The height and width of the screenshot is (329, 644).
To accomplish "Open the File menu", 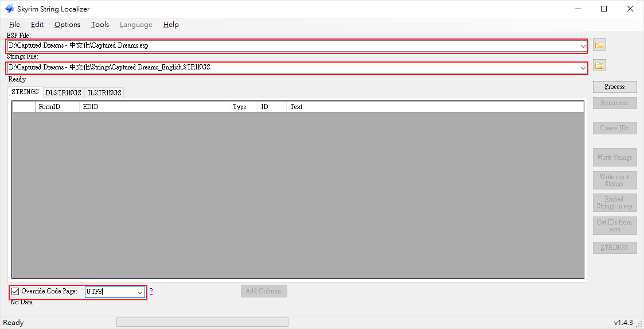I will 14,25.
